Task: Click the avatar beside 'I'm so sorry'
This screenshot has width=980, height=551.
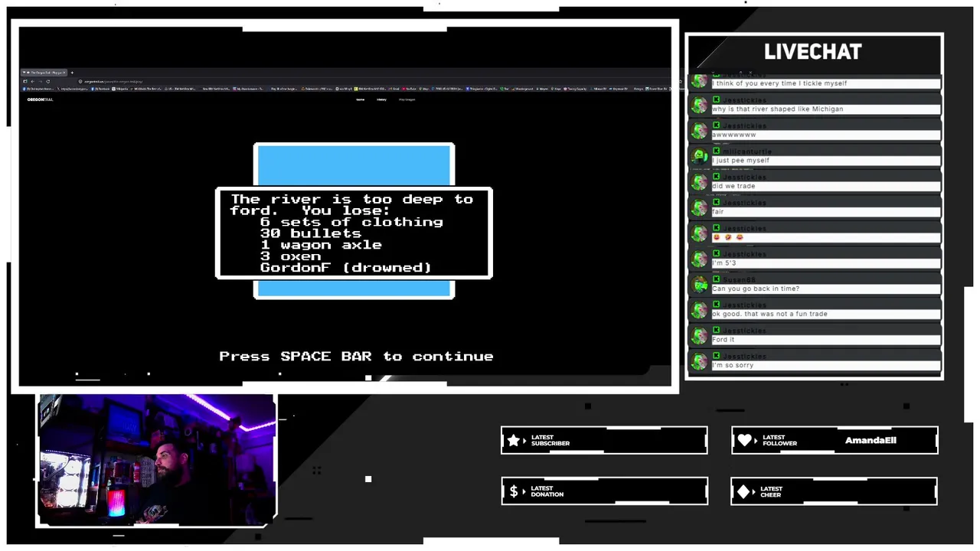Action: pyautogui.click(x=699, y=361)
